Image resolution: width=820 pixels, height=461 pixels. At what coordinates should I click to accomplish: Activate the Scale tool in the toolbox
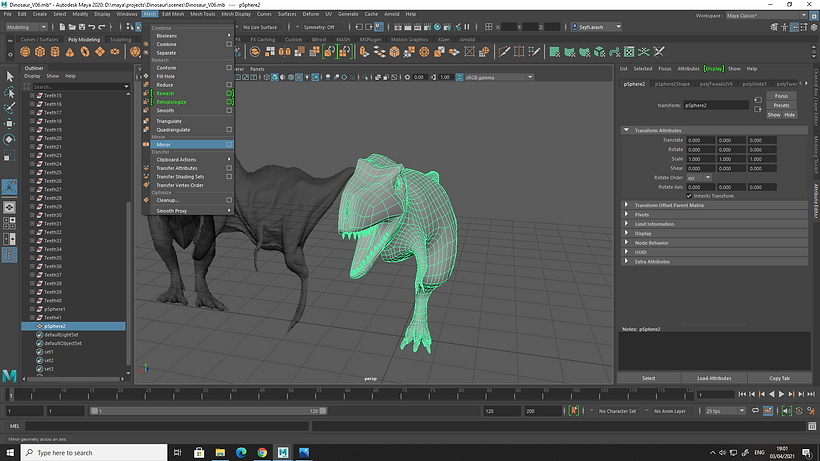coord(9,156)
